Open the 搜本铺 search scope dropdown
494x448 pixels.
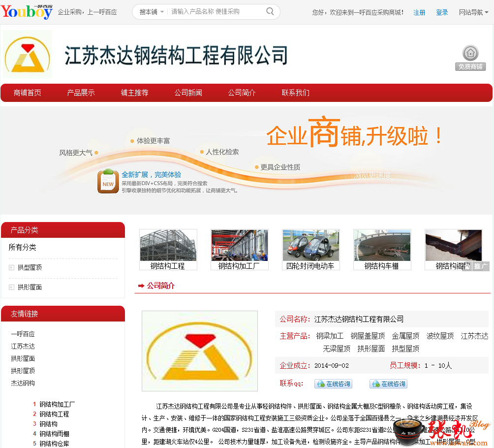click(151, 12)
